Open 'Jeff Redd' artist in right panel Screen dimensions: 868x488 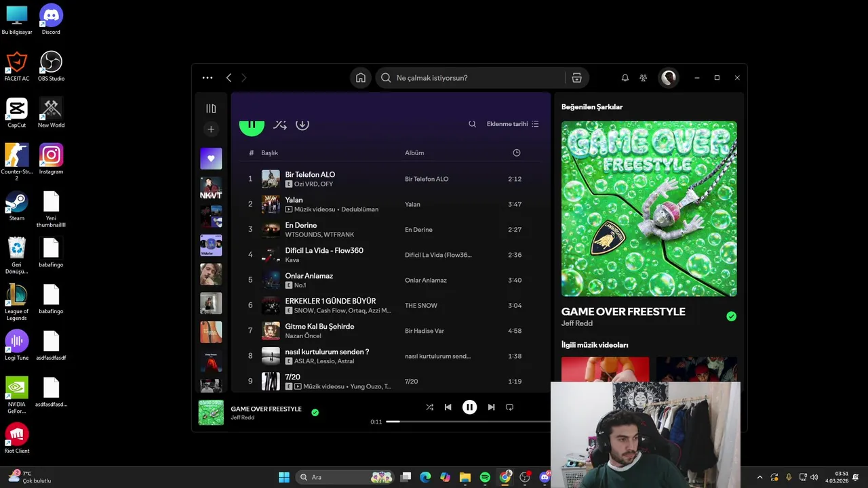[577, 323]
